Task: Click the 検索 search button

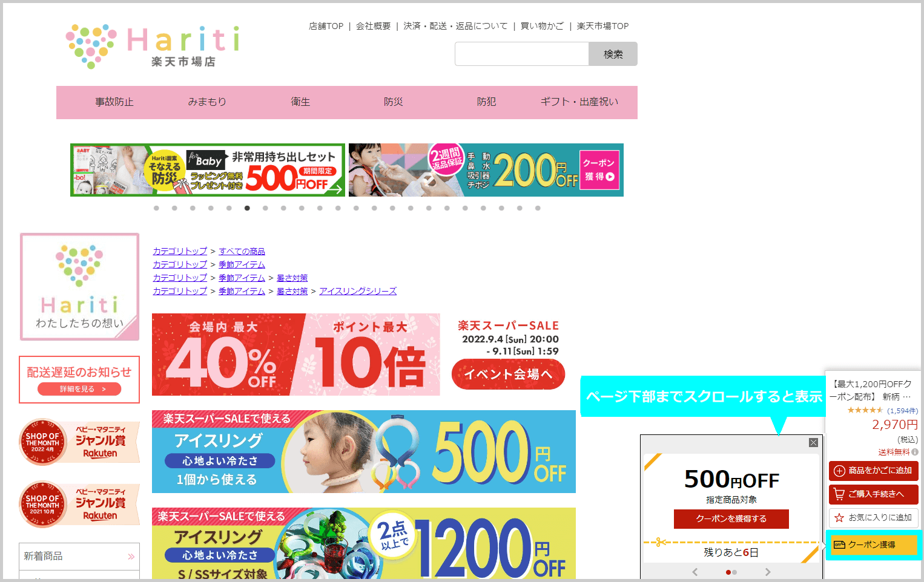Action: [x=613, y=54]
